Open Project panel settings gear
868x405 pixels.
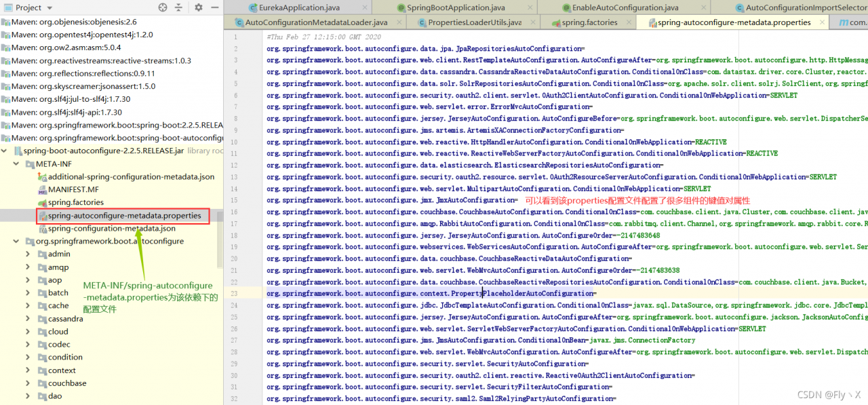tap(199, 7)
